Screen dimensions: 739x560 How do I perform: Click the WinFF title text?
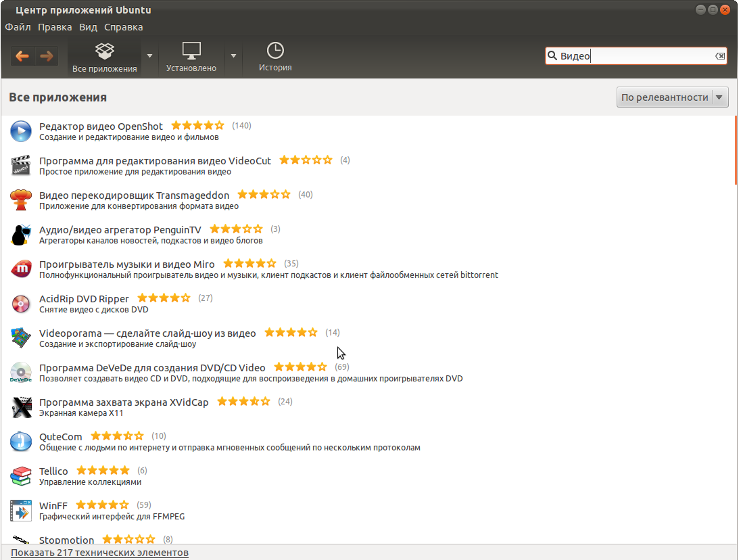pyautogui.click(x=53, y=506)
